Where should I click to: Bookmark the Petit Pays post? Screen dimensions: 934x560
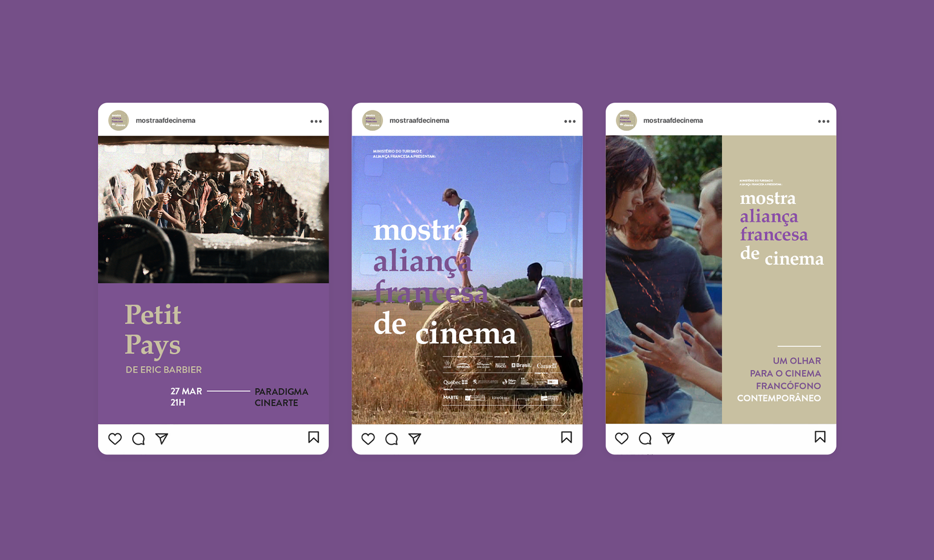(314, 437)
